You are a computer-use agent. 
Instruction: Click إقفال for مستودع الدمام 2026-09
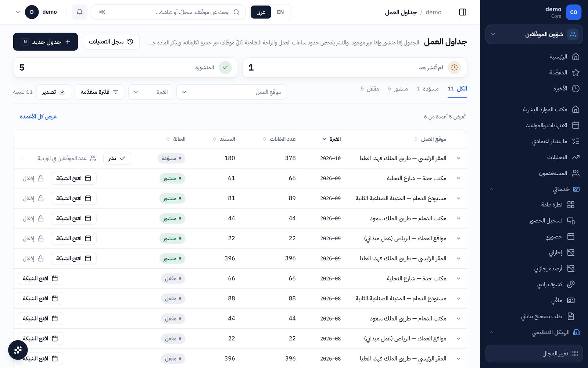click(x=33, y=198)
